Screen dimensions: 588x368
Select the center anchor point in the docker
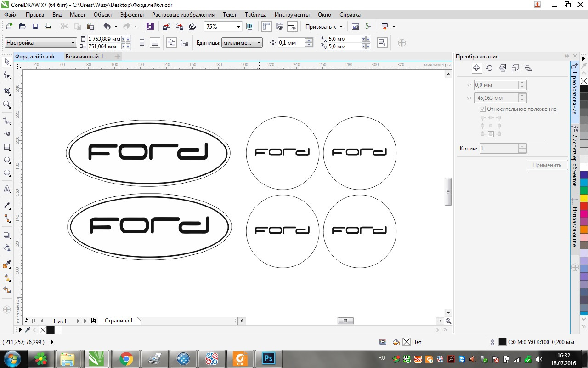(x=491, y=126)
